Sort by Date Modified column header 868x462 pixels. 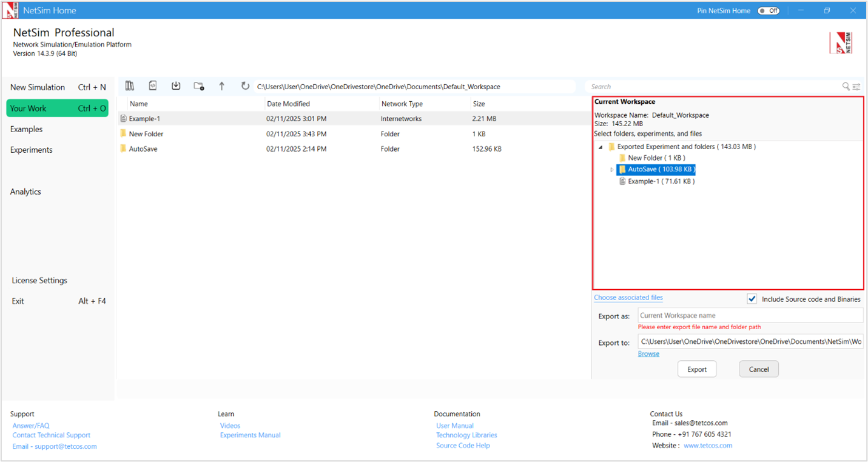pyautogui.click(x=288, y=104)
